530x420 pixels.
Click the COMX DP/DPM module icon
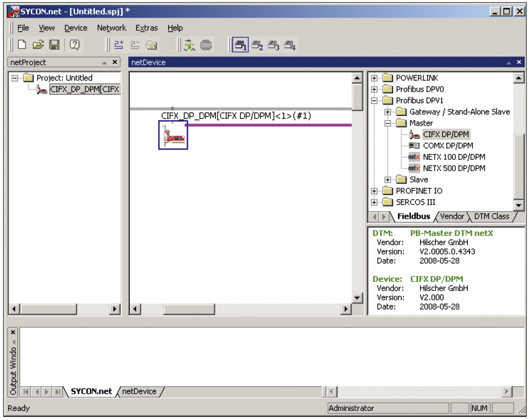[414, 146]
